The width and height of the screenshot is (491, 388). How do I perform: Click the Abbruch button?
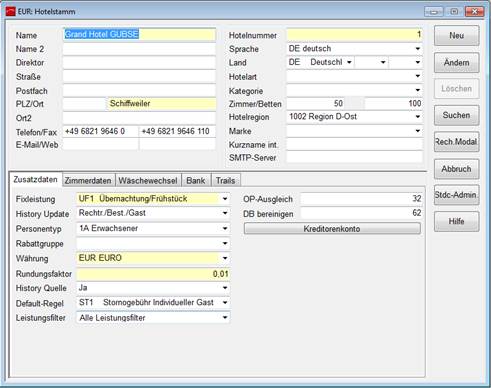point(456,169)
